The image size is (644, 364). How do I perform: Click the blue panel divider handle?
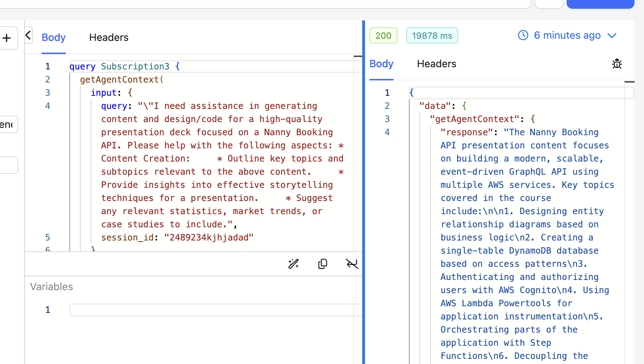pos(364,192)
